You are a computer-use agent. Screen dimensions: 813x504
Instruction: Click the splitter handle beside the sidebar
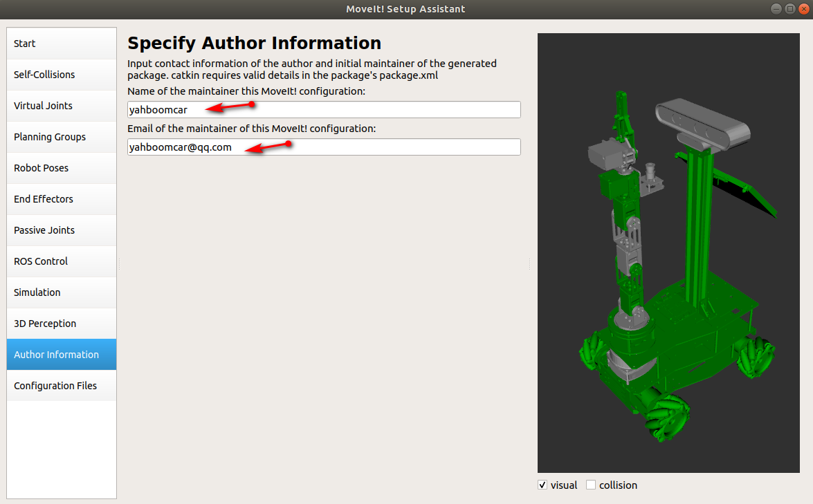[119, 264]
